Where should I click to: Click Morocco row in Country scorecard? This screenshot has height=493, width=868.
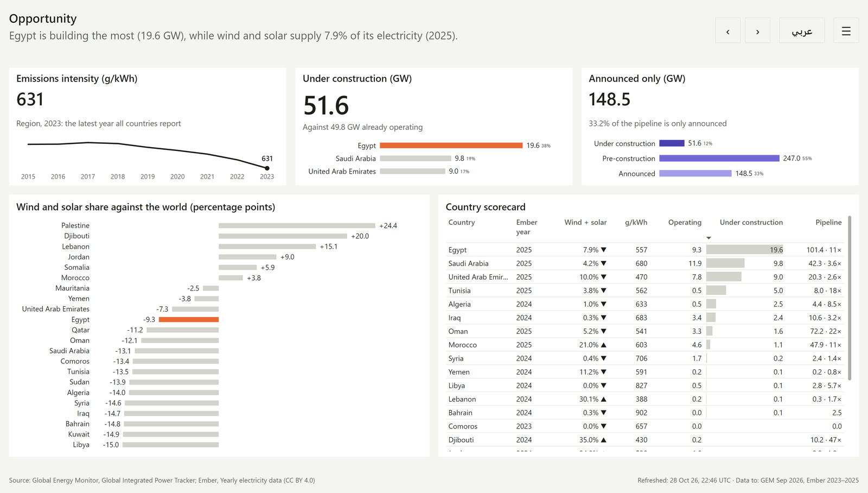645,345
